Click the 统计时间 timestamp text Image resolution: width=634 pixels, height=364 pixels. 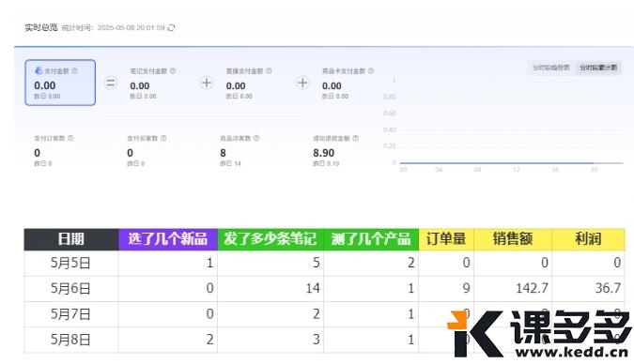(x=114, y=27)
